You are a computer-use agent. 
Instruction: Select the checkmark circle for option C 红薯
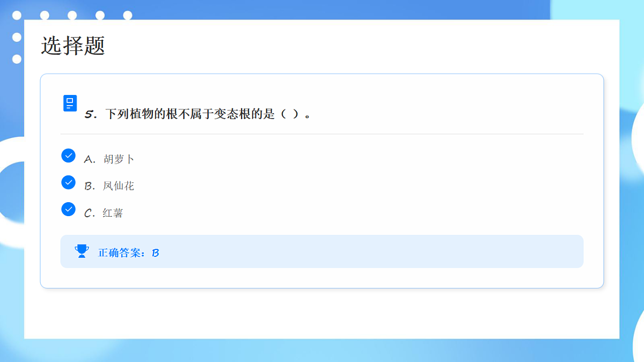click(69, 209)
